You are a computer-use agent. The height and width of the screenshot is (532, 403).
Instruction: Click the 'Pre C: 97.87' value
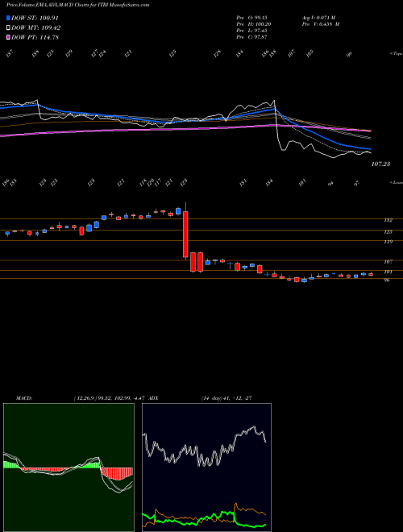[252, 37]
